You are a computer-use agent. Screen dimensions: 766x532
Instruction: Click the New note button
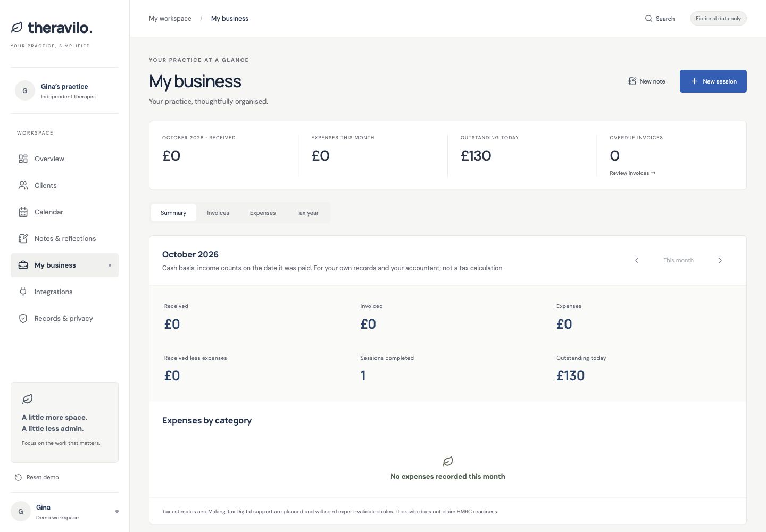(x=647, y=81)
